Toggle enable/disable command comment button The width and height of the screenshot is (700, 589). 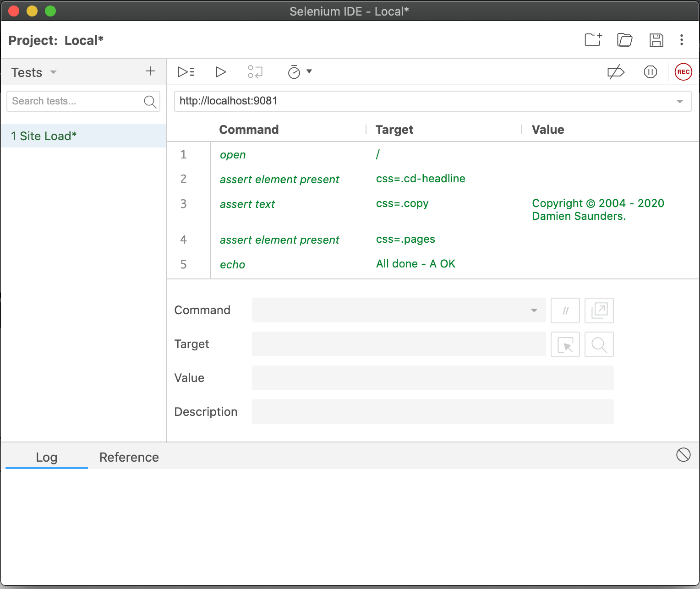565,310
